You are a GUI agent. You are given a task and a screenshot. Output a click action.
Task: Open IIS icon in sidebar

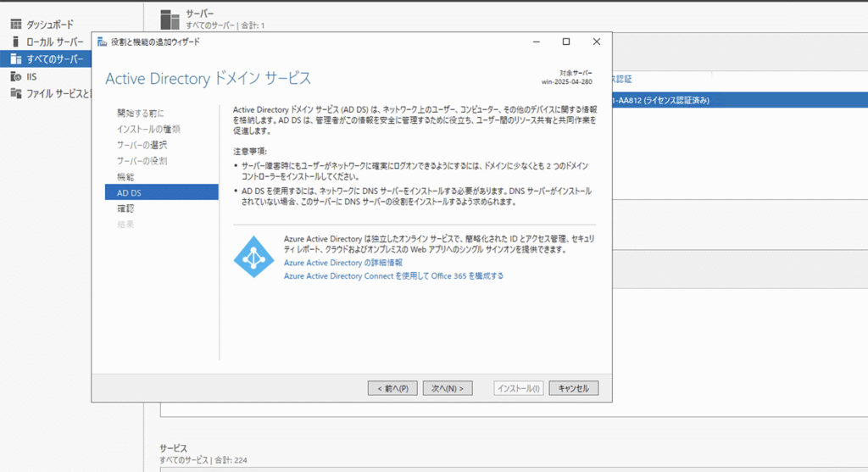(16, 76)
